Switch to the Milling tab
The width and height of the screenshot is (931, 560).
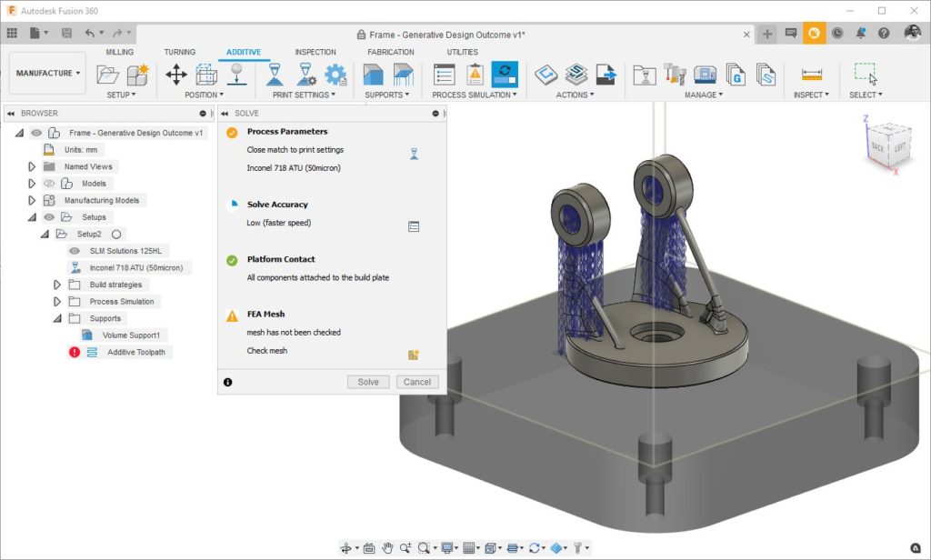click(x=119, y=52)
